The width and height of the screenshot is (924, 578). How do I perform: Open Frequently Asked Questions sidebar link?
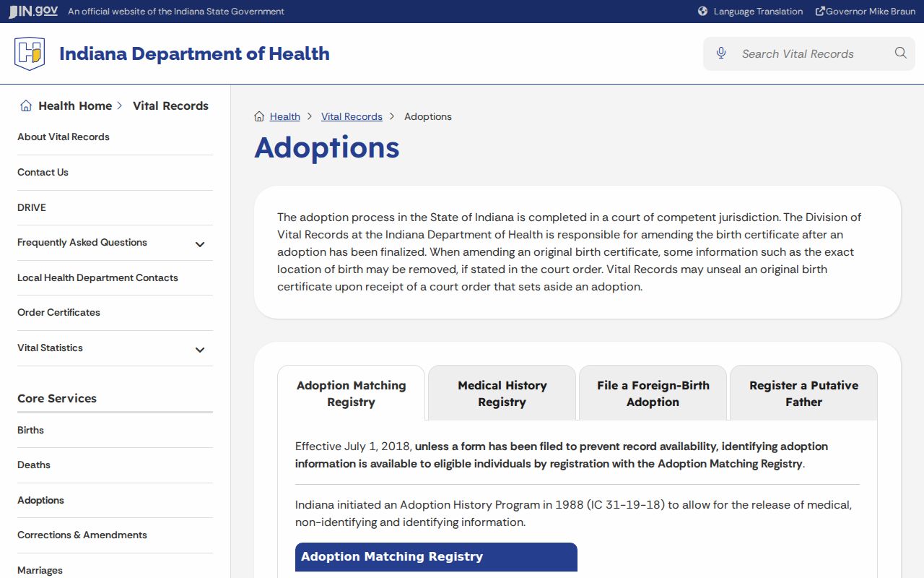click(x=82, y=242)
